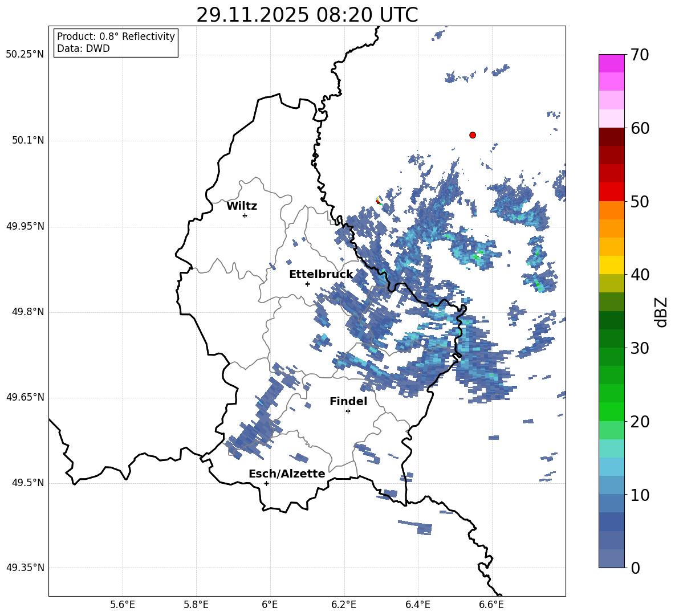Select the Esch/Alzette label
The image size is (675, 616).
pyautogui.click(x=287, y=474)
